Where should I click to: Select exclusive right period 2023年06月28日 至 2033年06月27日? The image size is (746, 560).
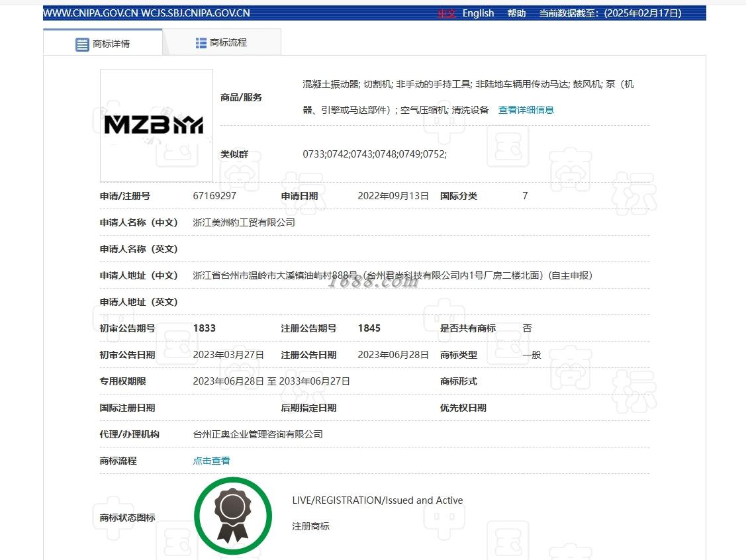pos(271,381)
